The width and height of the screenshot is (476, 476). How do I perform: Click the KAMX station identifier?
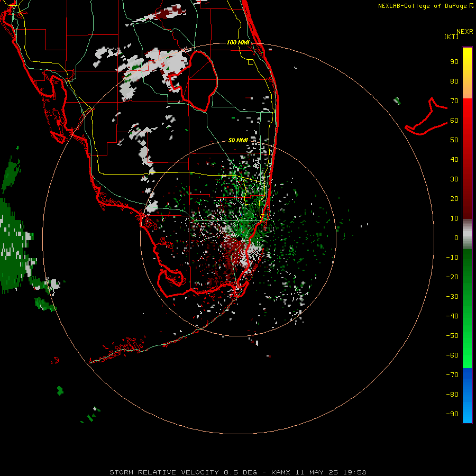pos(281,472)
